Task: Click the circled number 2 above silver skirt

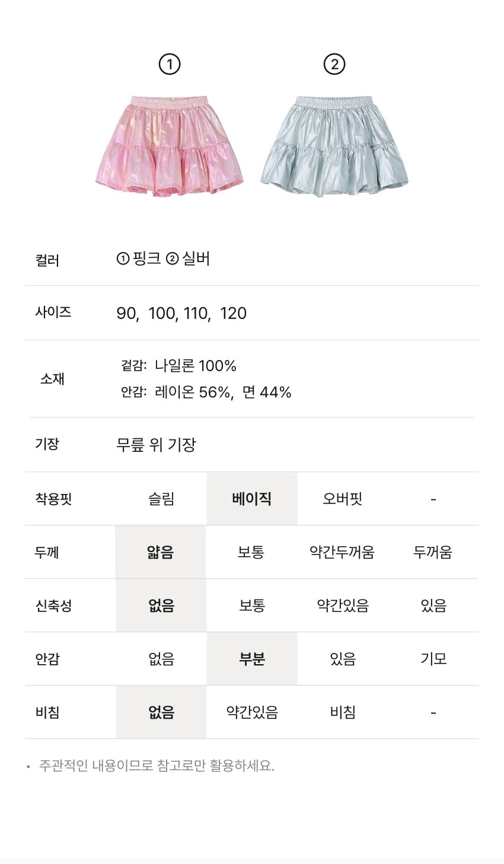Action: tap(334, 64)
